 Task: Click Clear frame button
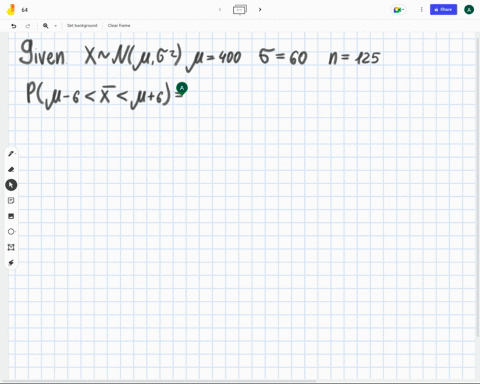[x=119, y=25]
